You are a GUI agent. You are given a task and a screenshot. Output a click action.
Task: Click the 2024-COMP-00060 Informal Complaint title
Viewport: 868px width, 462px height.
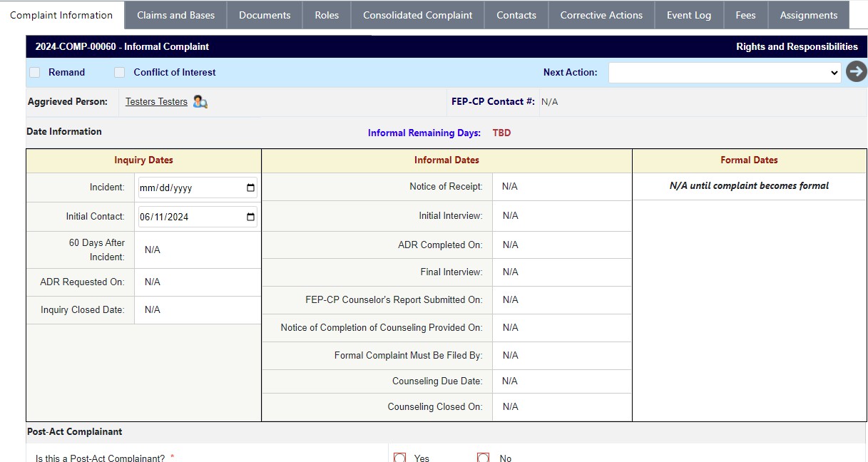(122, 46)
